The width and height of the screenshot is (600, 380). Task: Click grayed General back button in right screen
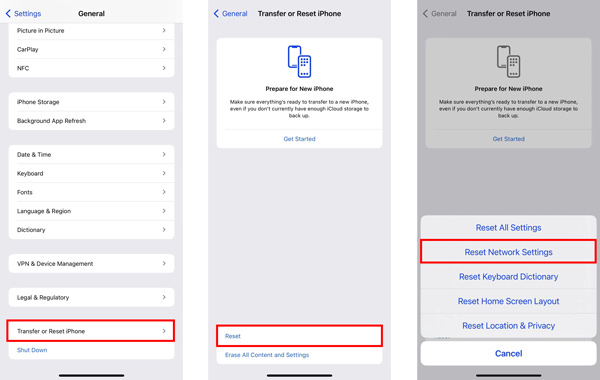click(x=439, y=13)
